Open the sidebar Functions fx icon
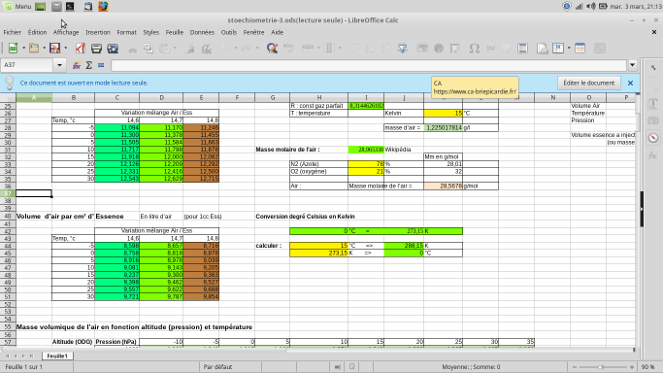This screenshot has width=663, height=373. [x=653, y=155]
